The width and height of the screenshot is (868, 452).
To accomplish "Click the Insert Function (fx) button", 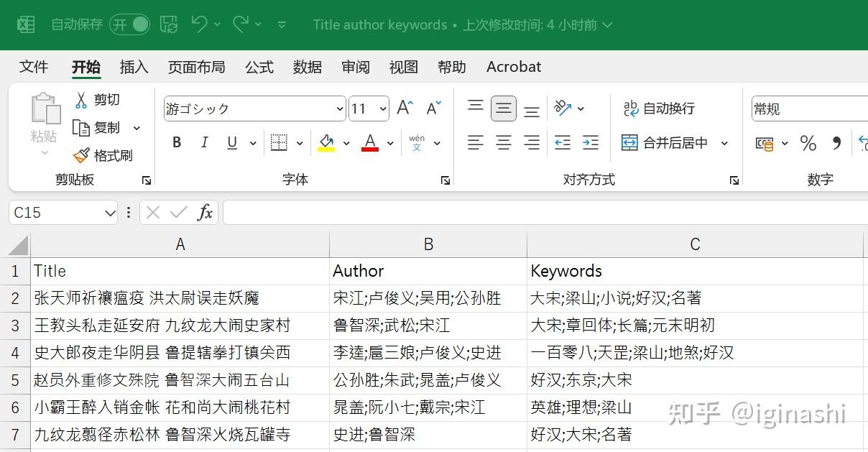I will 205,212.
